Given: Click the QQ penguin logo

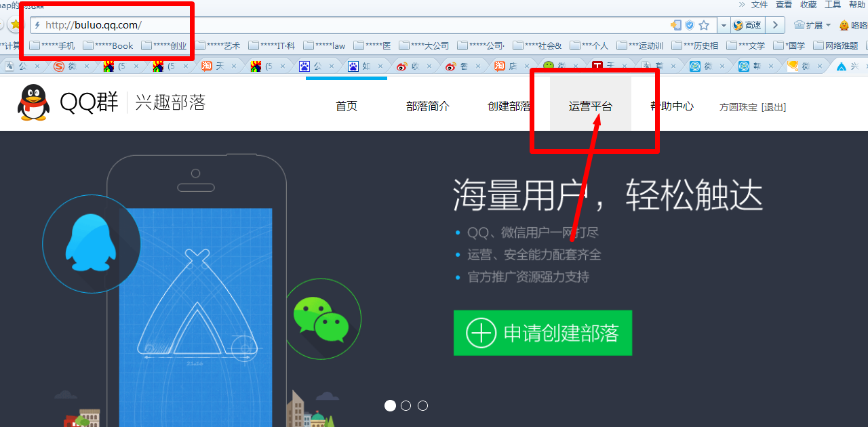Looking at the screenshot, I should coord(33,102).
